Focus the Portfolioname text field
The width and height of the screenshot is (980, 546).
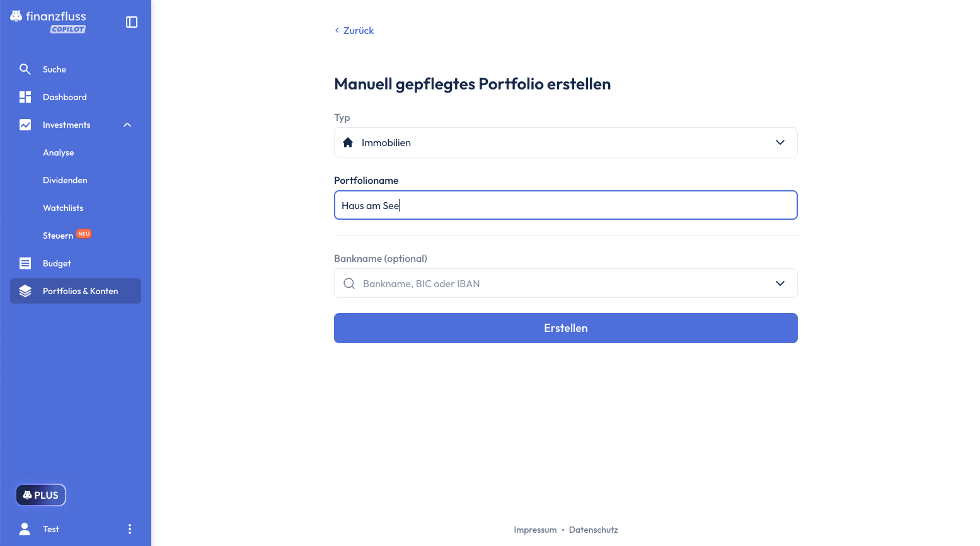click(x=565, y=205)
